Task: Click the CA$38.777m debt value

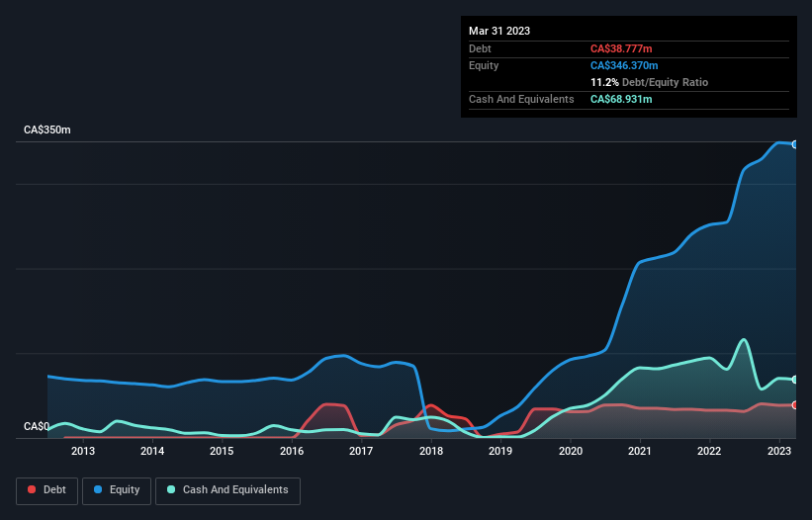Action: [x=621, y=48]
